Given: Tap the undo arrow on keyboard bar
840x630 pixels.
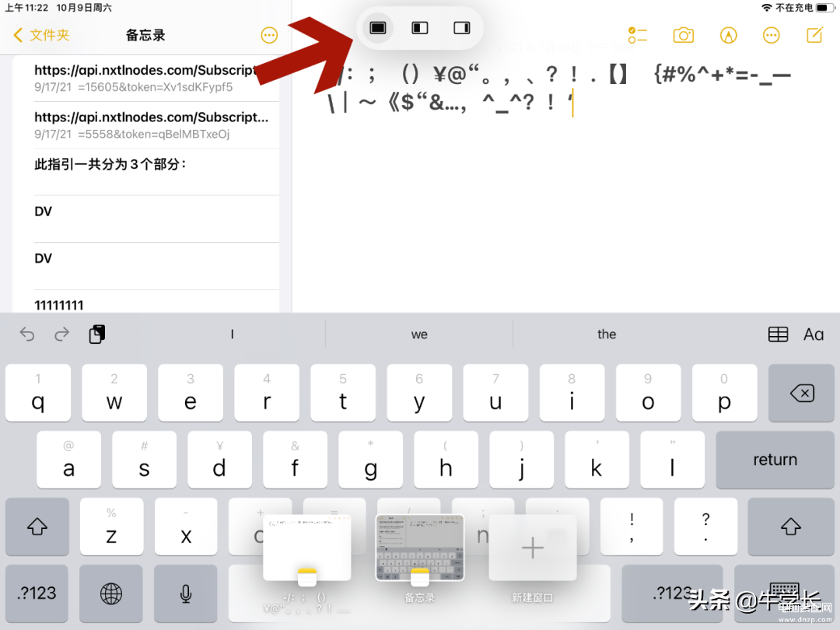Looking at the screenshot, I should point(26,334).
